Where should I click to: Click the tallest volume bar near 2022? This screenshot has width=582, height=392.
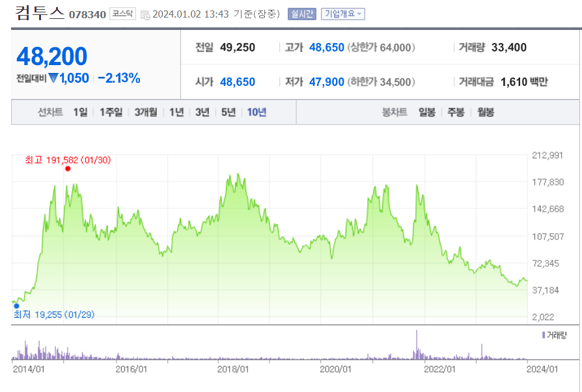417,345
